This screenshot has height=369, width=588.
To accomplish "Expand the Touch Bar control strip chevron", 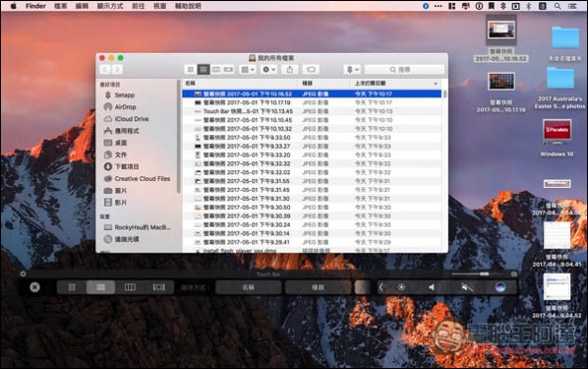I will (x=381, y=287).
